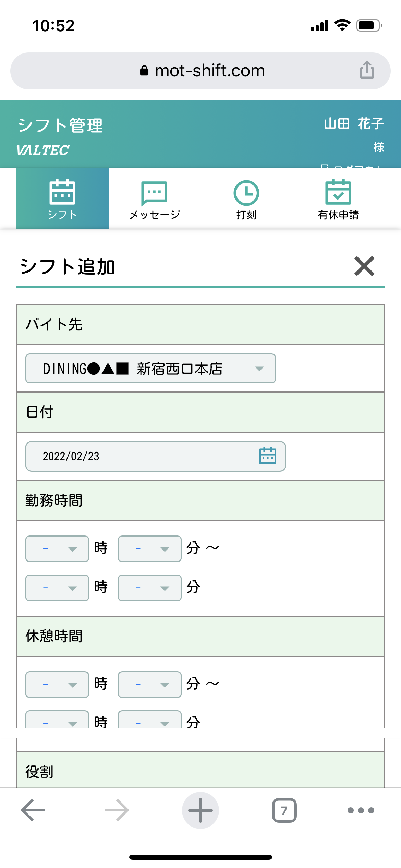The image size is (401, 868).
Task: Open the メッセージ tab
Action: pyautogui.click(x=155, y=198)
